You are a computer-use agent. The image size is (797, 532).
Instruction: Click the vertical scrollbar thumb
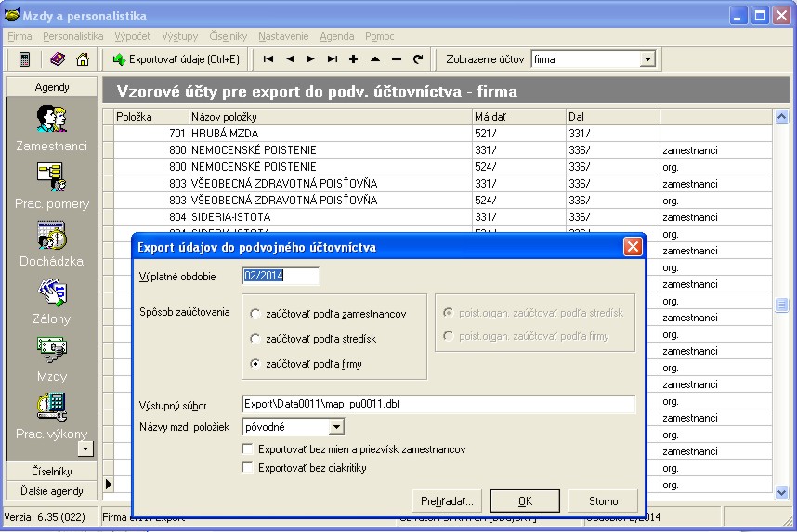[x=782, y=305]
